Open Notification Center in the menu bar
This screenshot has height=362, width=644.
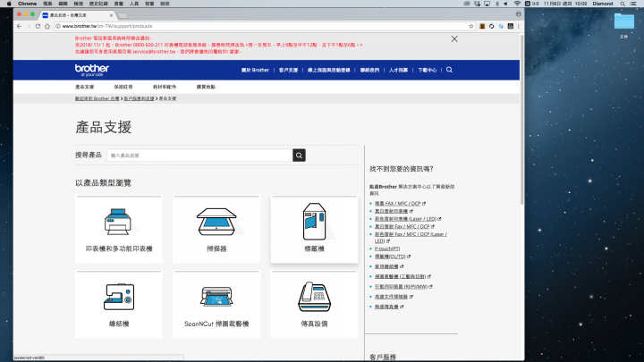[634, 4]
